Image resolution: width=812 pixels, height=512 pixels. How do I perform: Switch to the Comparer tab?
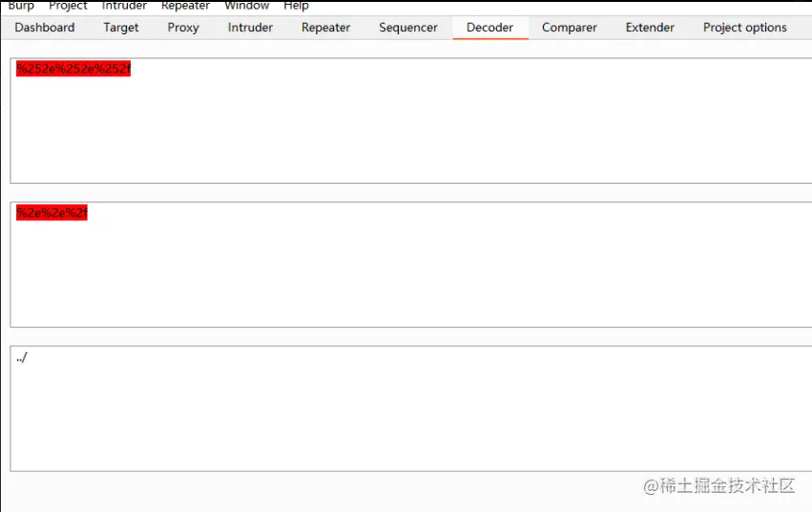pyautogui.click(x=569, y=28)
